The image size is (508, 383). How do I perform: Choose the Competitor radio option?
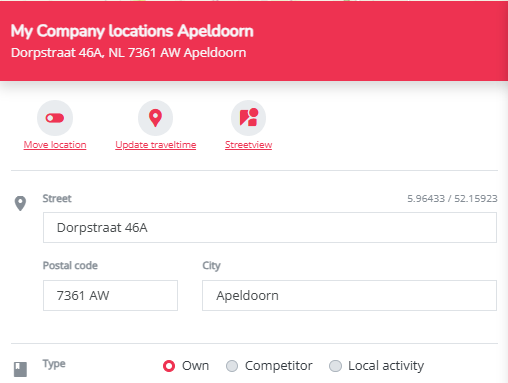(232, 366)
